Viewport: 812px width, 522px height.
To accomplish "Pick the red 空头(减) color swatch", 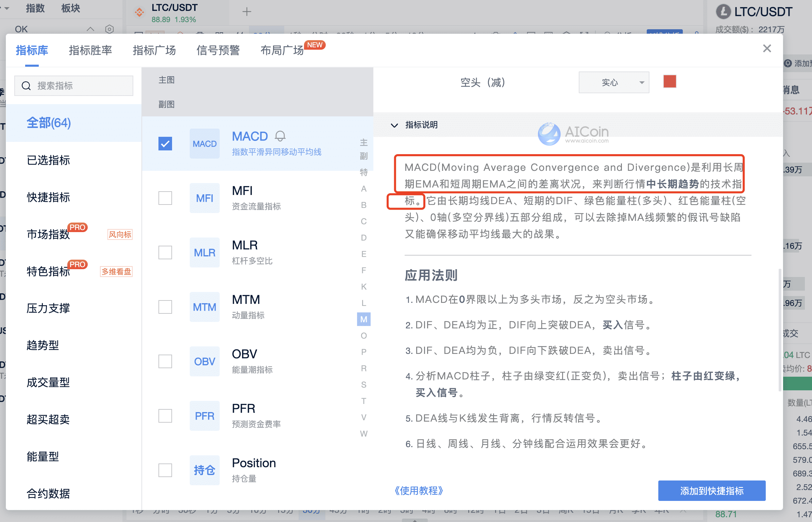I will tap(670, 82).
